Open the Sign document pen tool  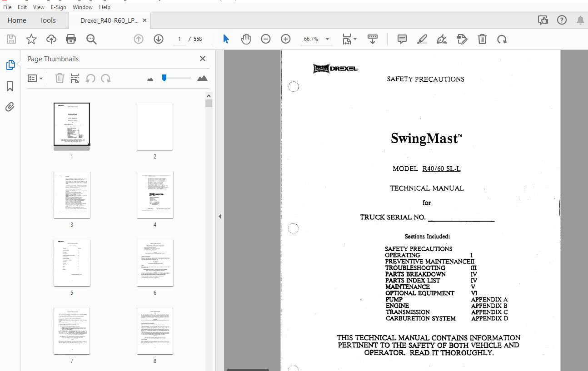pos(442,39)
